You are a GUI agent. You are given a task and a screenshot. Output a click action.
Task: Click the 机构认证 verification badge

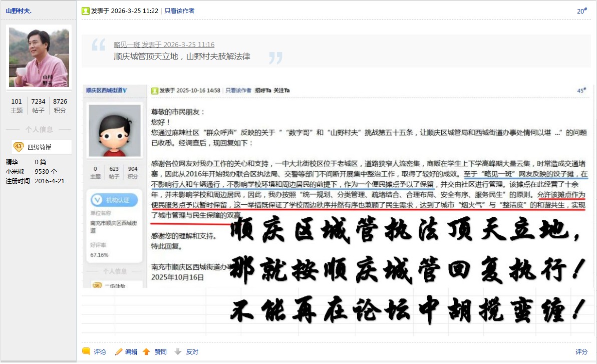pyautogui.click(x=114, y=200)
